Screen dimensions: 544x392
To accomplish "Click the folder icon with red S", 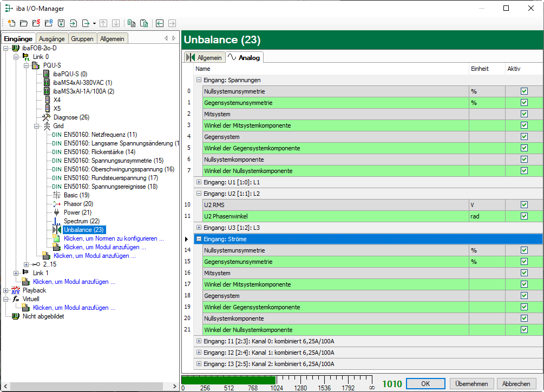I will pos(36,23).
